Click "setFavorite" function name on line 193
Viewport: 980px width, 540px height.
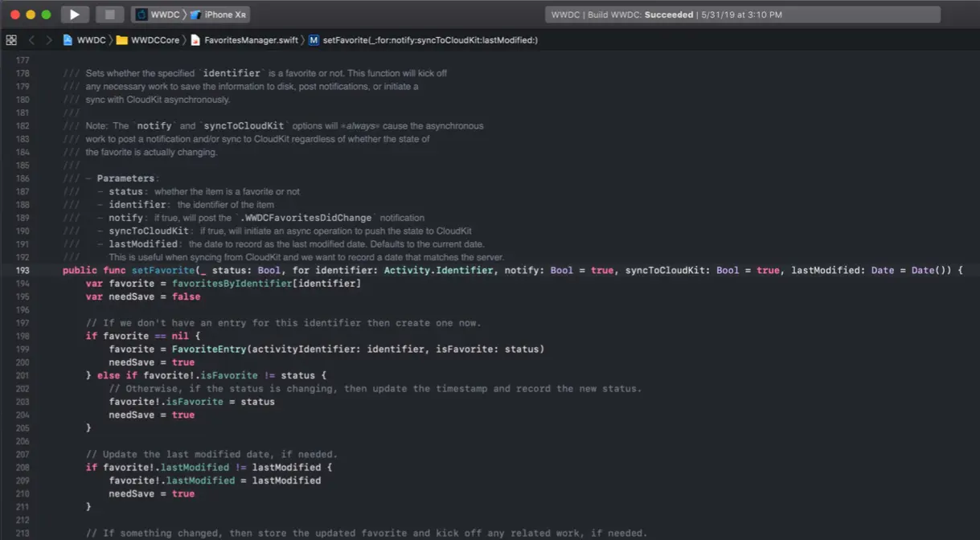(163, 271)
